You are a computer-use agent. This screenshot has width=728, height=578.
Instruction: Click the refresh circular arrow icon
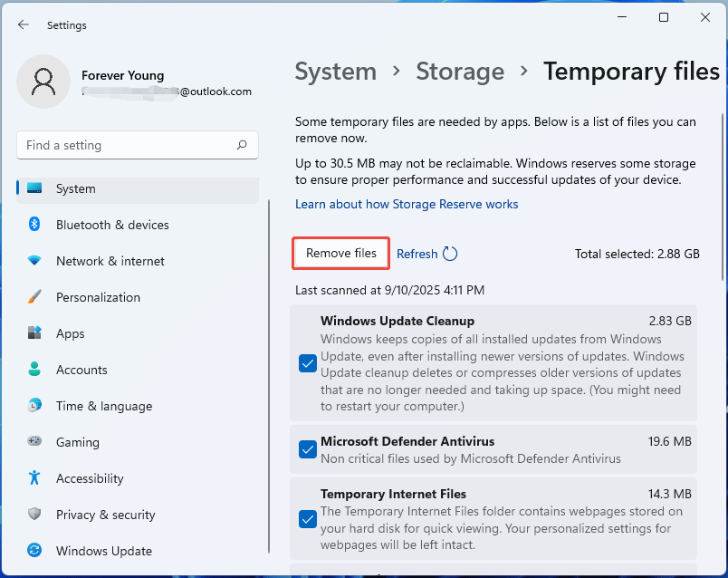tap(450, 255)
